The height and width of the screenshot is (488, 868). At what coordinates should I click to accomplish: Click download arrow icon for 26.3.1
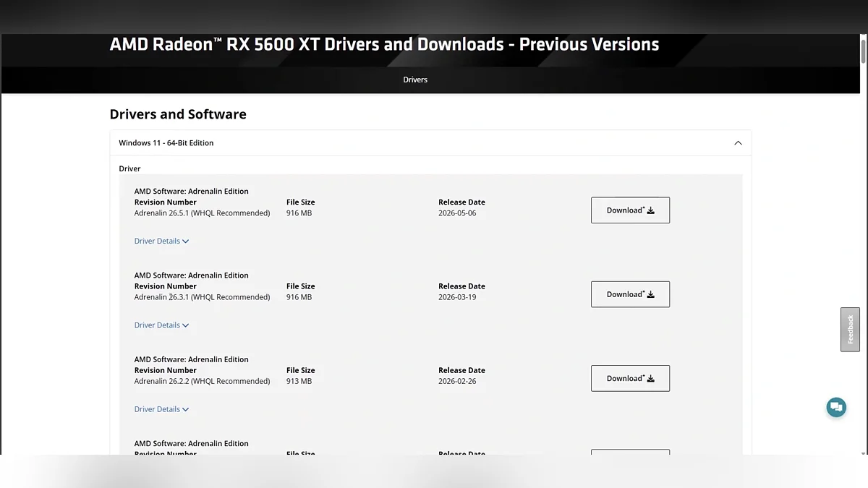point(650,294)
